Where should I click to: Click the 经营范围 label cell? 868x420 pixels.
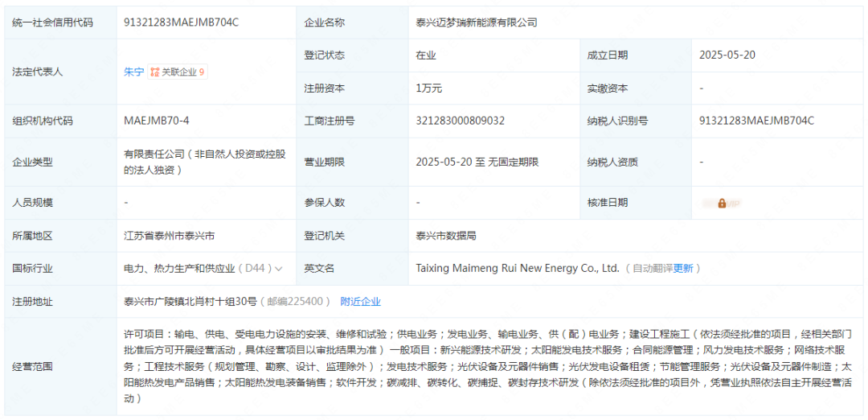(x=61, y=366)
